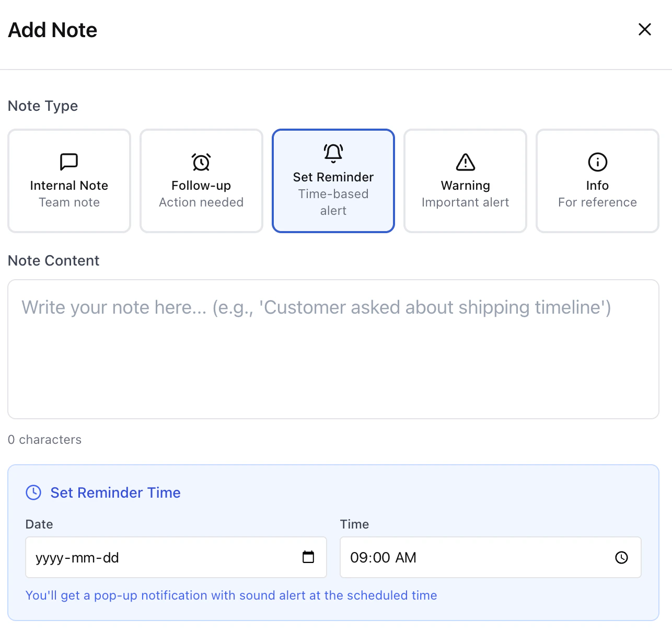Click the clock icon beside Set Reminder Time
Image resolution: width=672 pixels, height=643 pixels.
click(x=33, y=492)
